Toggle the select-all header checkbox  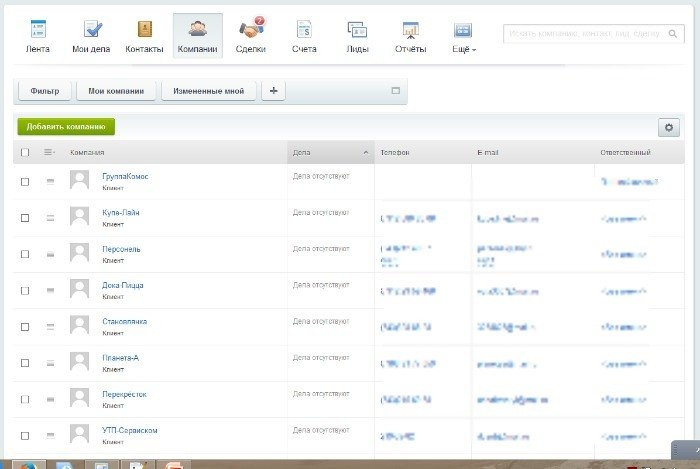25,152
